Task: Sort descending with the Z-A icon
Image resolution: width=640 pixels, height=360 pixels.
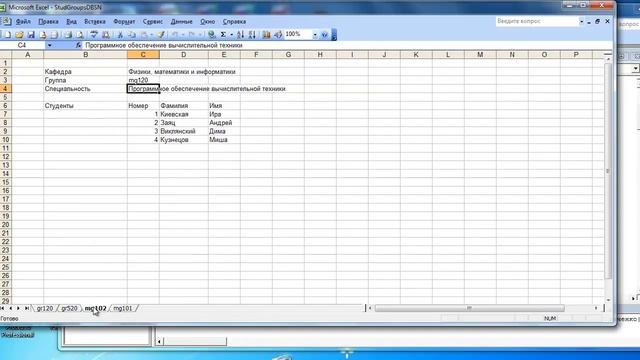Action: [x=252, y=35]
